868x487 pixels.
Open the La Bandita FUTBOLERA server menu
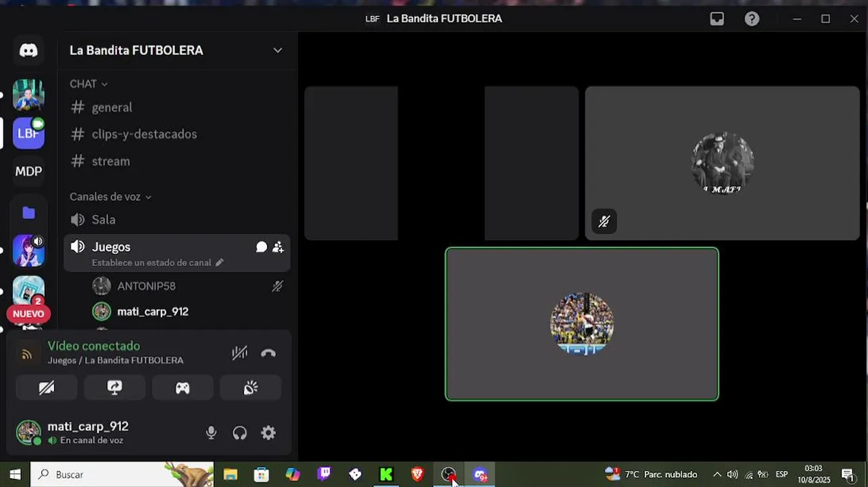[176, 50]
